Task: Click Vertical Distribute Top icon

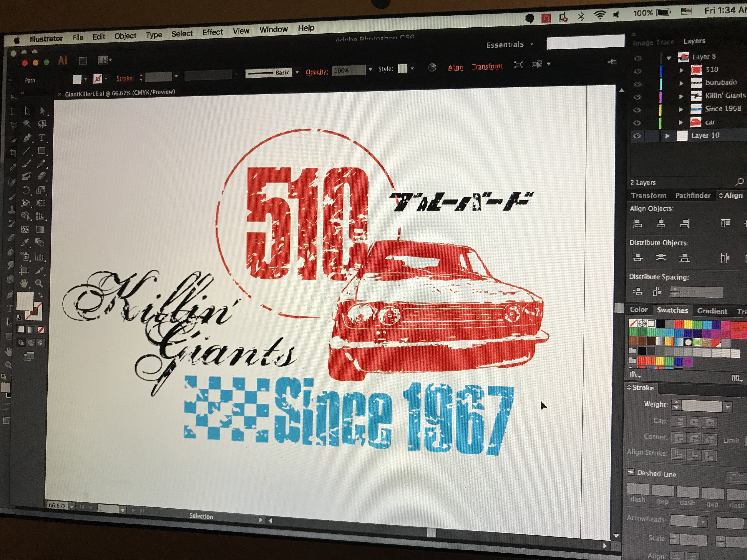Action: [637, 258]
